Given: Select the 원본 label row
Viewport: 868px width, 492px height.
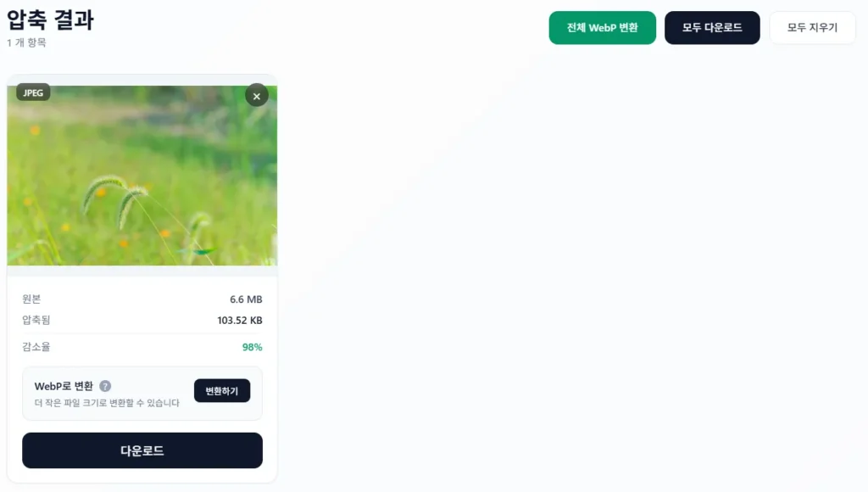Looking at the screenshot, I should tap(142, 299).
